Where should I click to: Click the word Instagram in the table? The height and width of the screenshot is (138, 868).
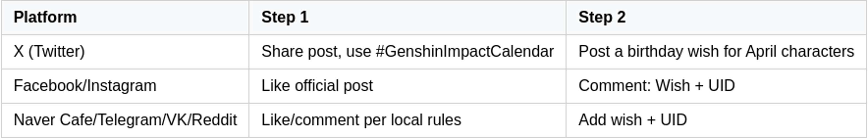[x=121, y=86]
